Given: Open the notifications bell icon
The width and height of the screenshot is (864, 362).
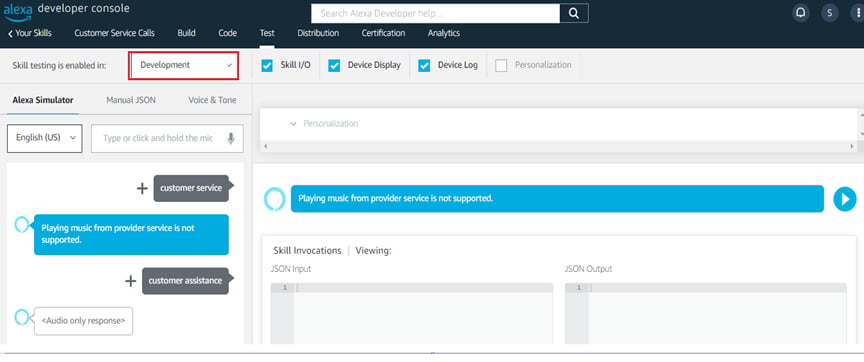Looking at the screenshot, I should point(801,13).
